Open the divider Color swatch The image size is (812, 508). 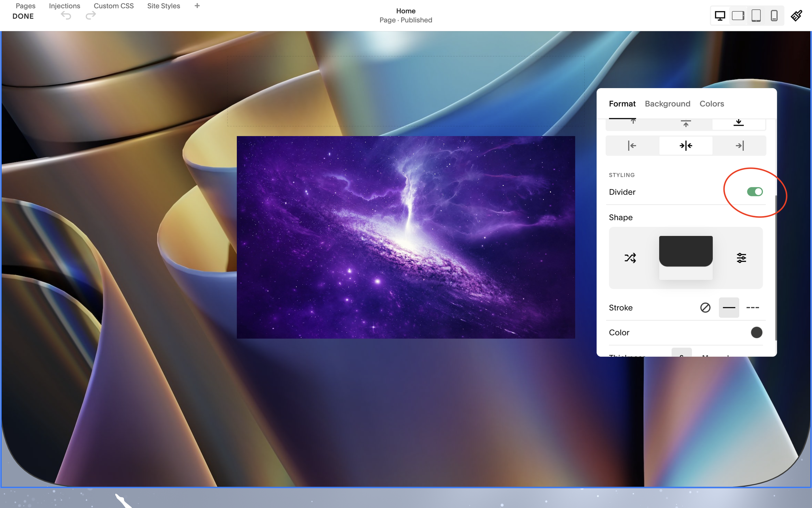[756, 332]
